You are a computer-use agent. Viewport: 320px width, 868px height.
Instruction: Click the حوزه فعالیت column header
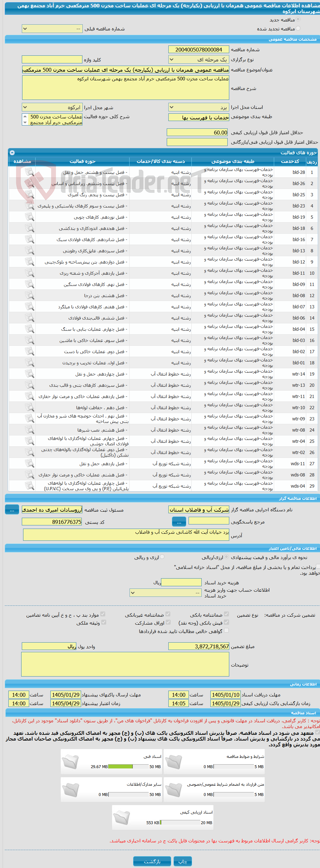click(x=82, y=161)
